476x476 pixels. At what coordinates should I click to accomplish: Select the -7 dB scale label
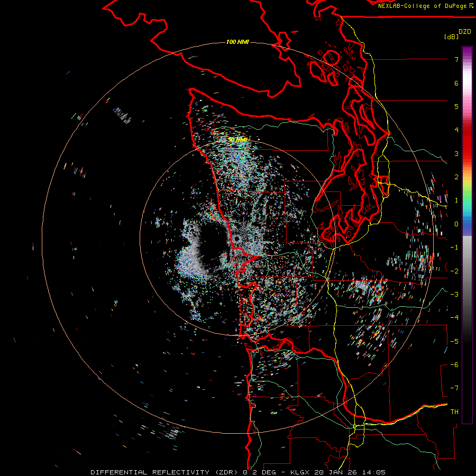coord(454,388)
